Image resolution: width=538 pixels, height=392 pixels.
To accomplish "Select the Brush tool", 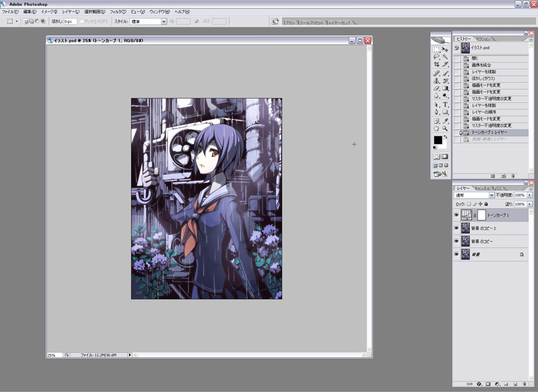I will tap(445, 73).
